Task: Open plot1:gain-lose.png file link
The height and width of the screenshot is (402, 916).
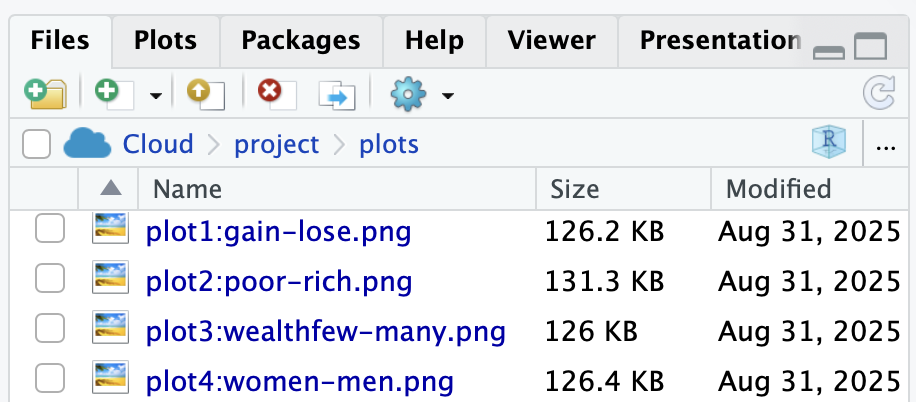Action: click(279, 233)
